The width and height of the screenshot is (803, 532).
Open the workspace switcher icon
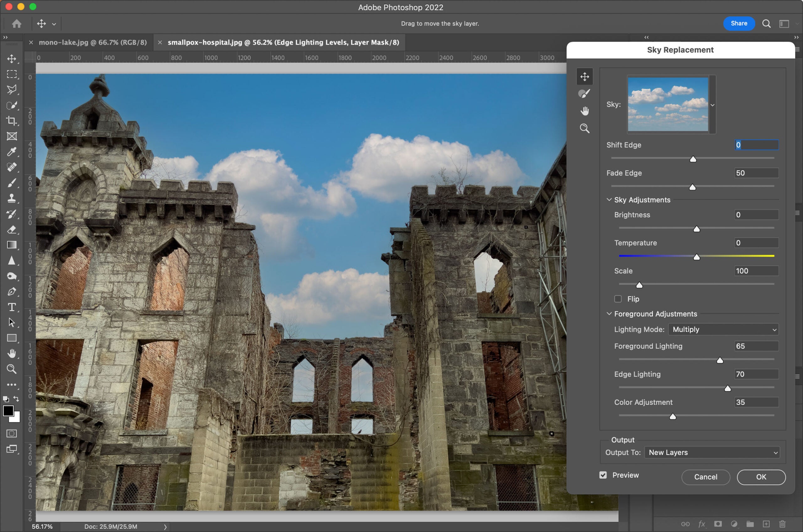pyautogui.click(x=784, y=24)
